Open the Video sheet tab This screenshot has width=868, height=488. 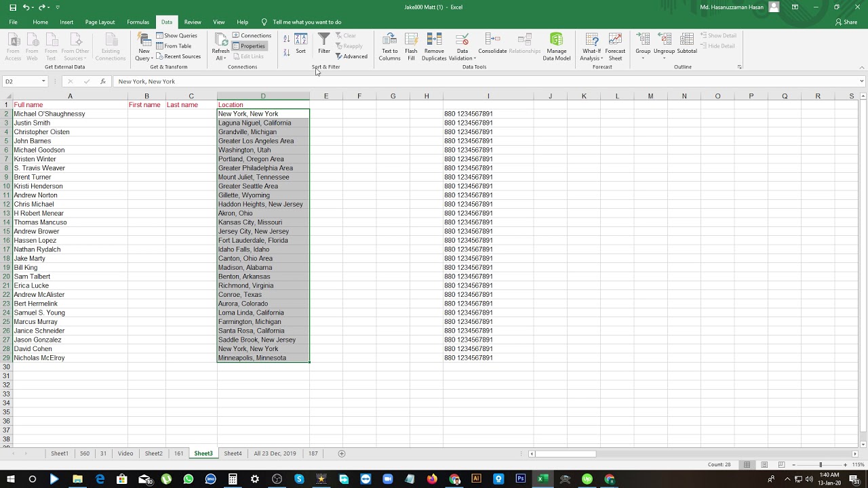[x=125, y=453]
